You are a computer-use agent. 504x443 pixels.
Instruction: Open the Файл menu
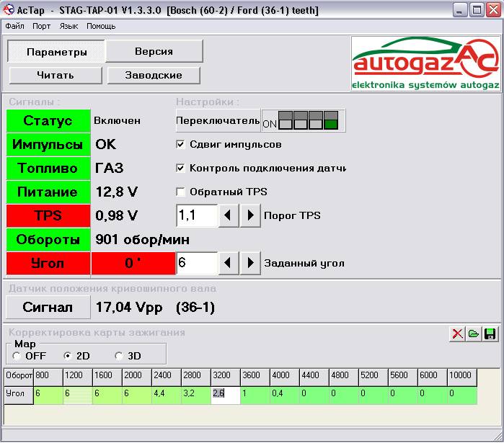coord(14,26)
